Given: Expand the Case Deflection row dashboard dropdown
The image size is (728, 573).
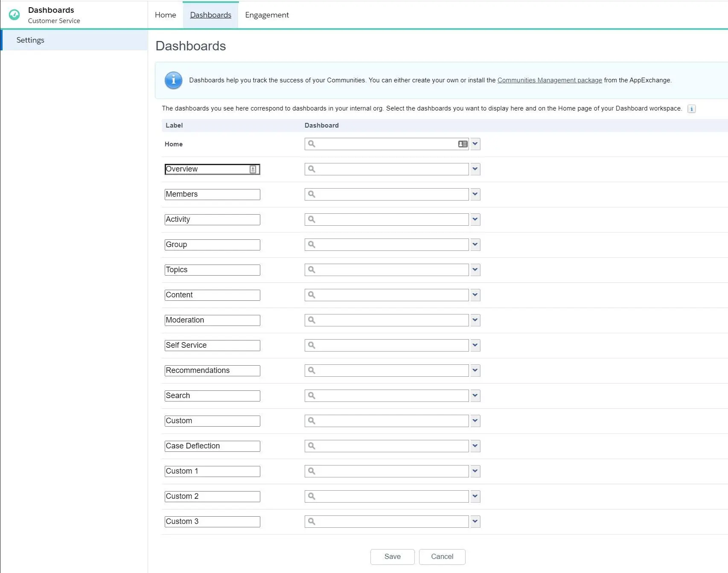Looking at the screenshot, I should 475,446.
